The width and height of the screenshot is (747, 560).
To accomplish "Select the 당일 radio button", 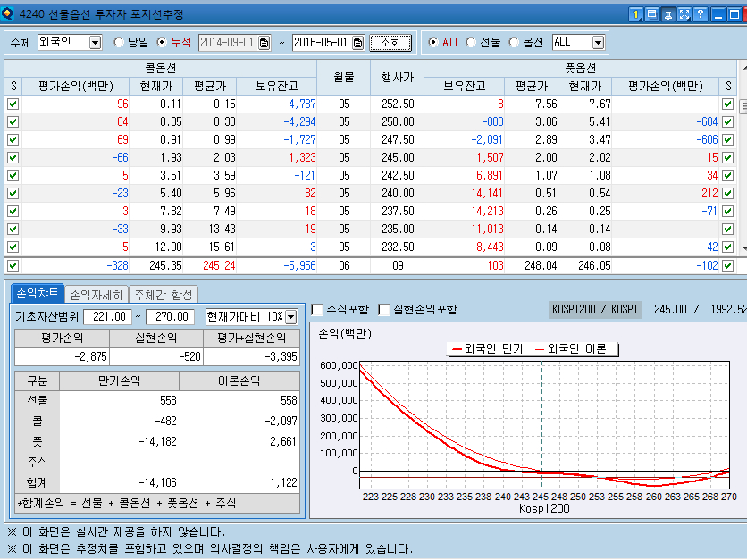I will [120, 42].
